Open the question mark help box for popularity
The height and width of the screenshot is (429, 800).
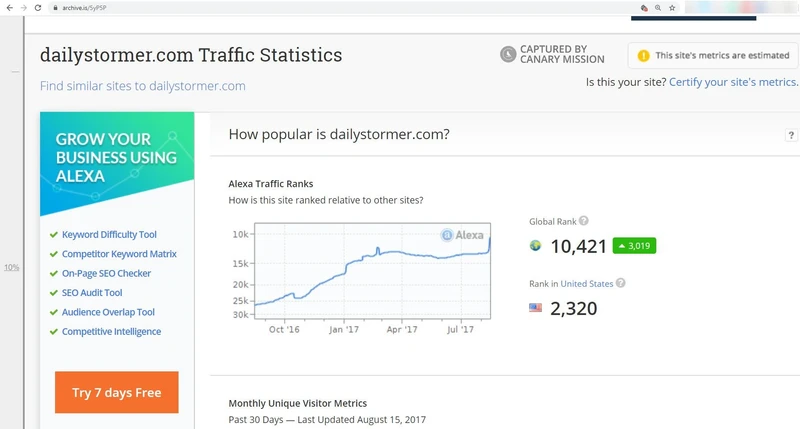(x=791, y=135)
